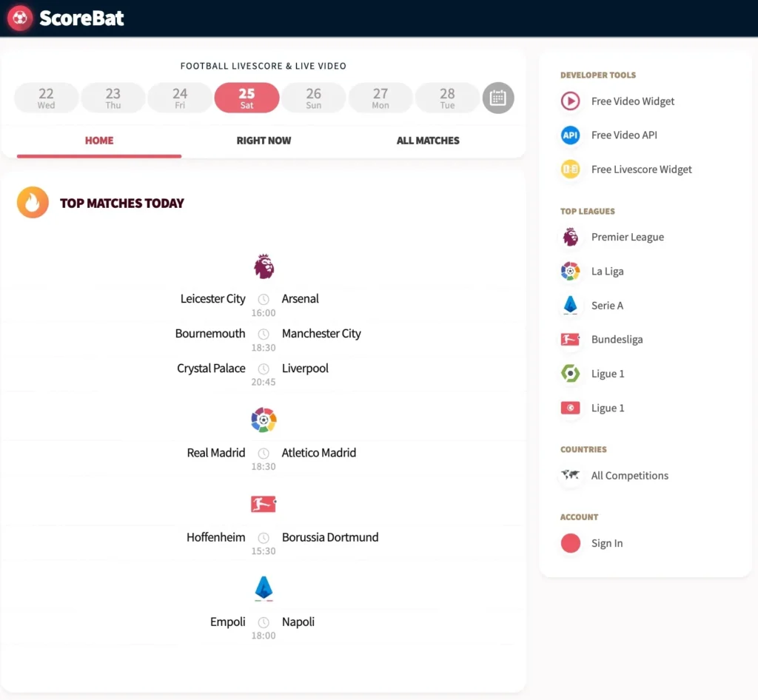Click the Crystal Palace team name
Screen dimensions: 758x700
(x=211, y=368)
